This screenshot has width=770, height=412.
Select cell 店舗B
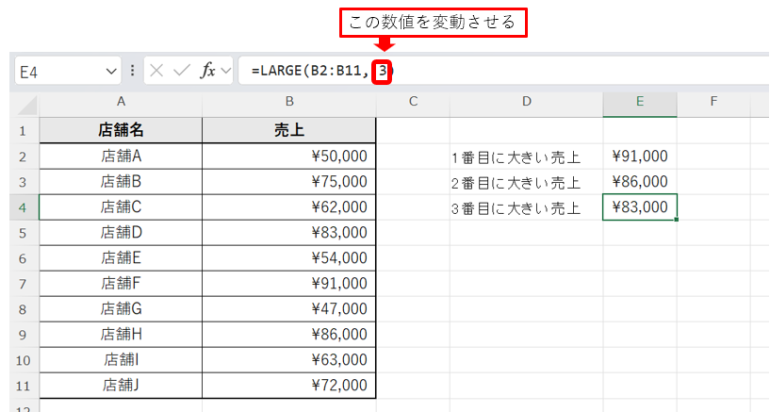pos(121,182)
